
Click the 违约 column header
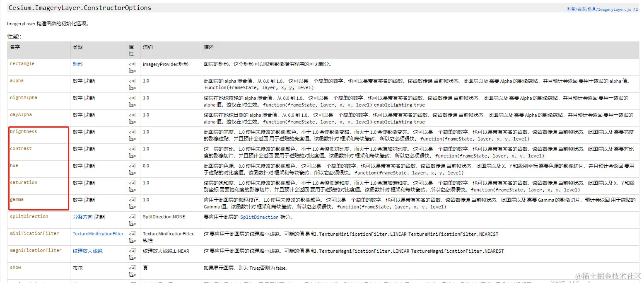148,47
